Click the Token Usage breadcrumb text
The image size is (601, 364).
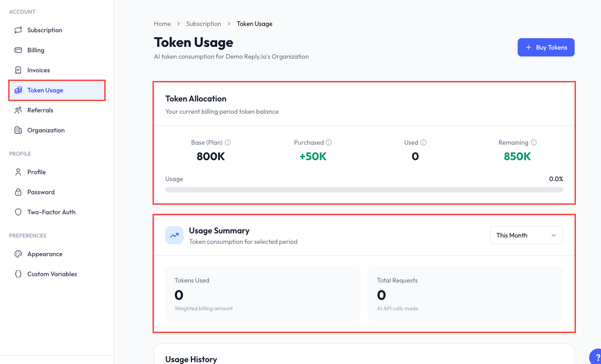255,24
